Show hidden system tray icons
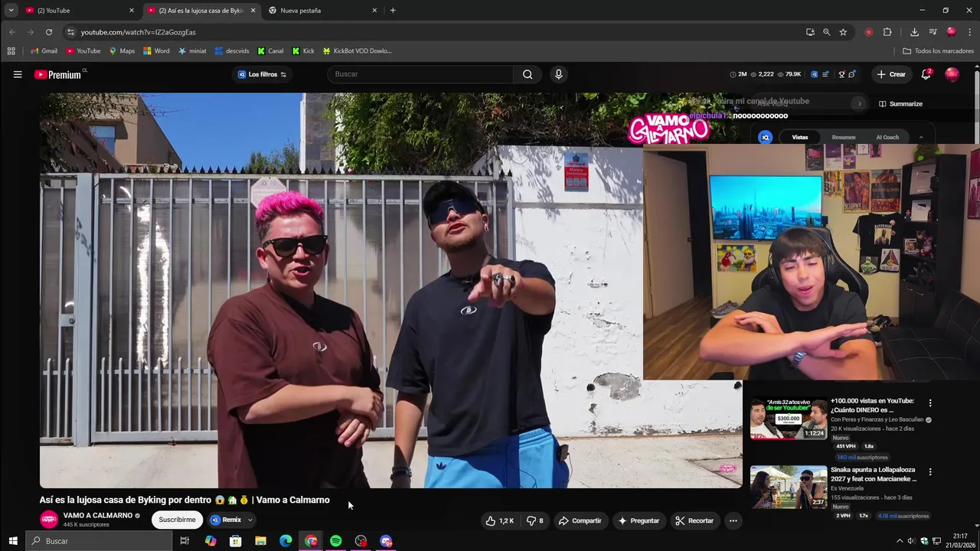This screenshot has width=980, height=551. coord(900,541)
